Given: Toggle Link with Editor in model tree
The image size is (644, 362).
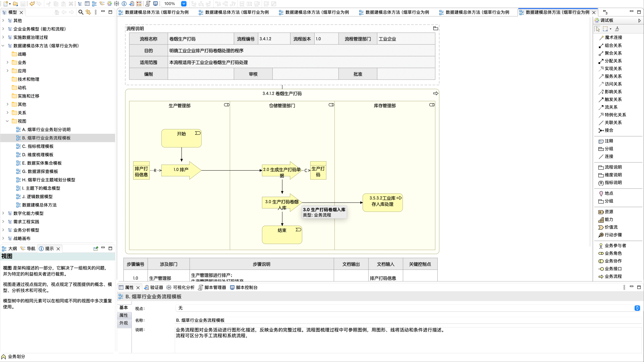Looking at the screenshot, I should pyautogui.click(x=88, y=12).
